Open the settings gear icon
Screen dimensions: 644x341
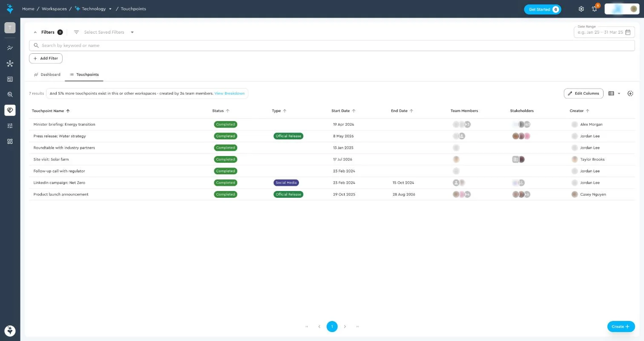[581, 9]
